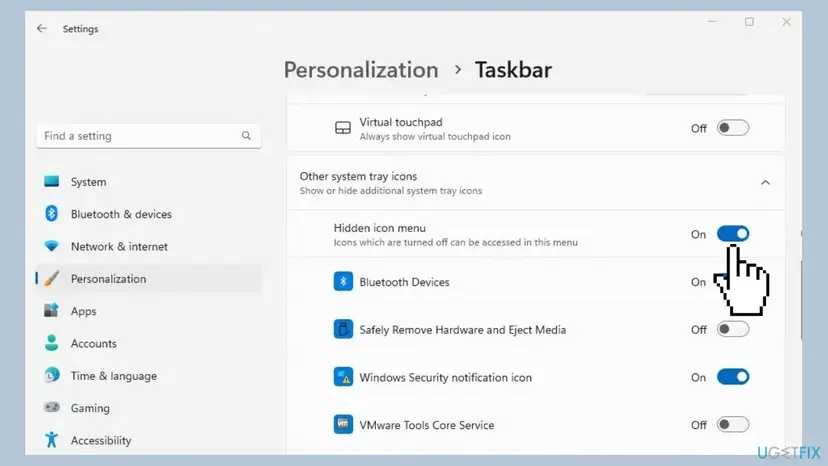Click the Personalization paintbrush icon

(52, 278)
